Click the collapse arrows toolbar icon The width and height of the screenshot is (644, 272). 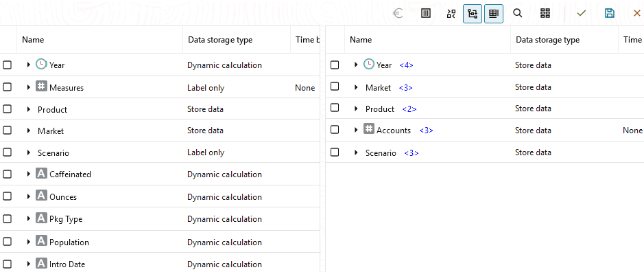(451, 14)
